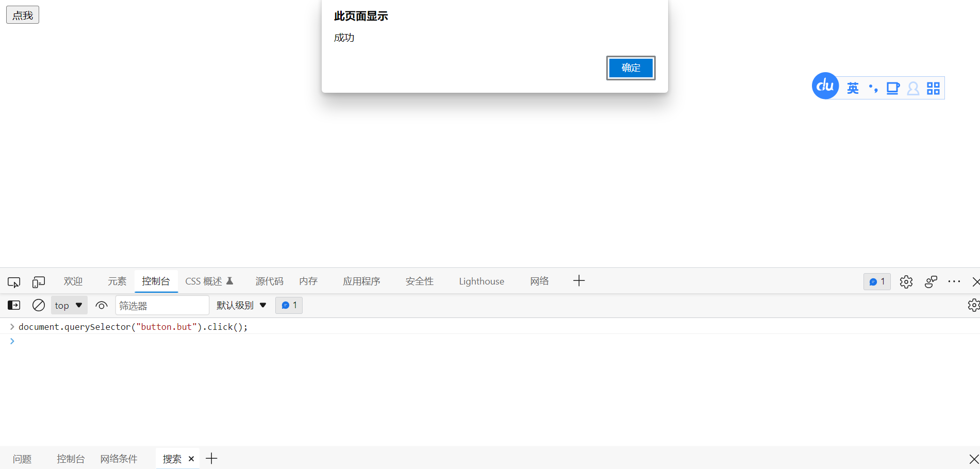The height and width of the screenshot is (469, 980).
Task: Clear the console output
Action: (38, 305)
